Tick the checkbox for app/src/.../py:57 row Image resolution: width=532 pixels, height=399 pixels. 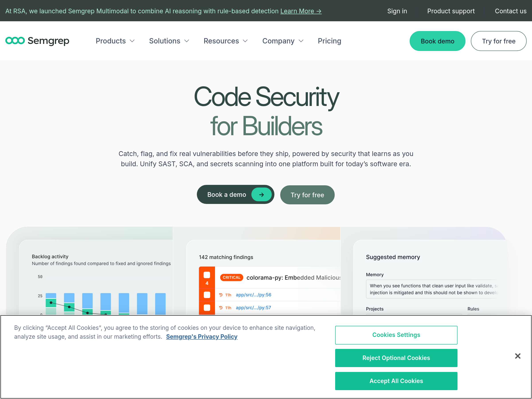point(207,308)
